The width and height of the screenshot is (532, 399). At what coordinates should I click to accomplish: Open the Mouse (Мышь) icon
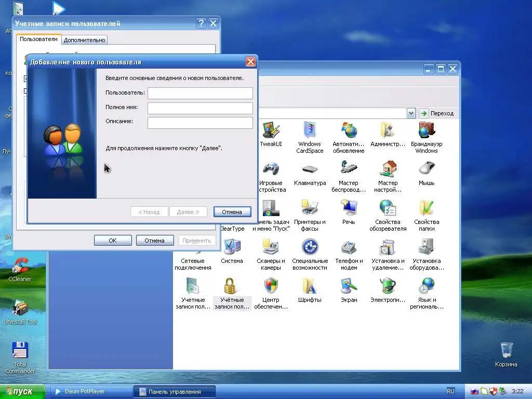pyautogui.click(x=427, y=169)
